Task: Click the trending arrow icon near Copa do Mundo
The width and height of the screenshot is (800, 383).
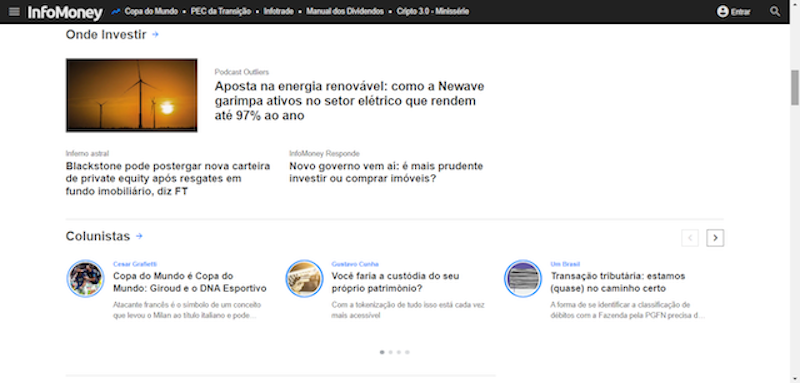Action: tap(116, 12)
